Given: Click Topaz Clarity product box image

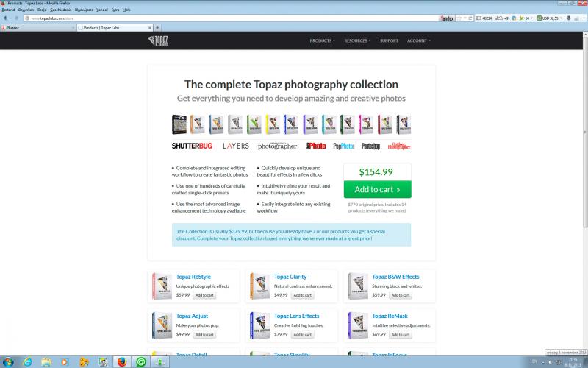Looking at the screenshot, I should (260, 286).
